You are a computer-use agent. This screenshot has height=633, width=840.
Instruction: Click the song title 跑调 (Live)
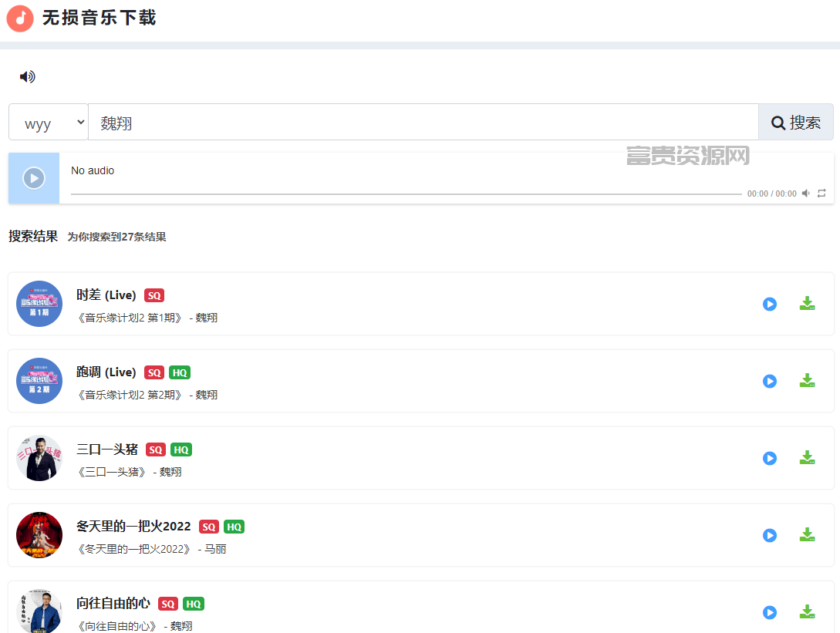pos(106,372)
